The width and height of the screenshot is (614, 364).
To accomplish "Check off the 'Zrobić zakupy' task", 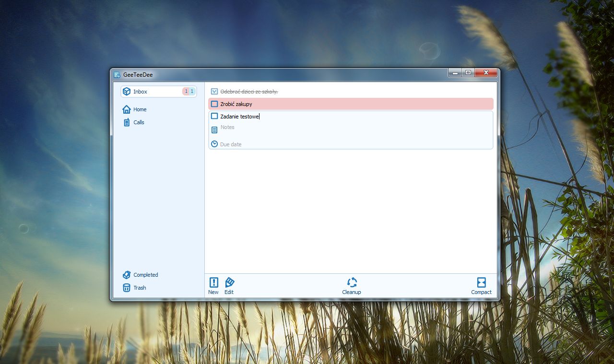I will (x=214, y=104).
